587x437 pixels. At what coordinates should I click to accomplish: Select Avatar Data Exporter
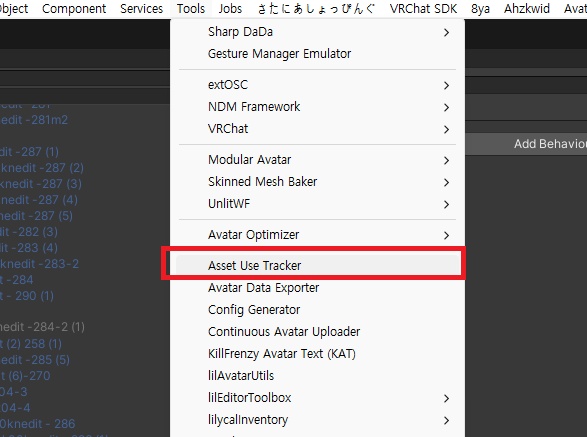pos(317,288)
